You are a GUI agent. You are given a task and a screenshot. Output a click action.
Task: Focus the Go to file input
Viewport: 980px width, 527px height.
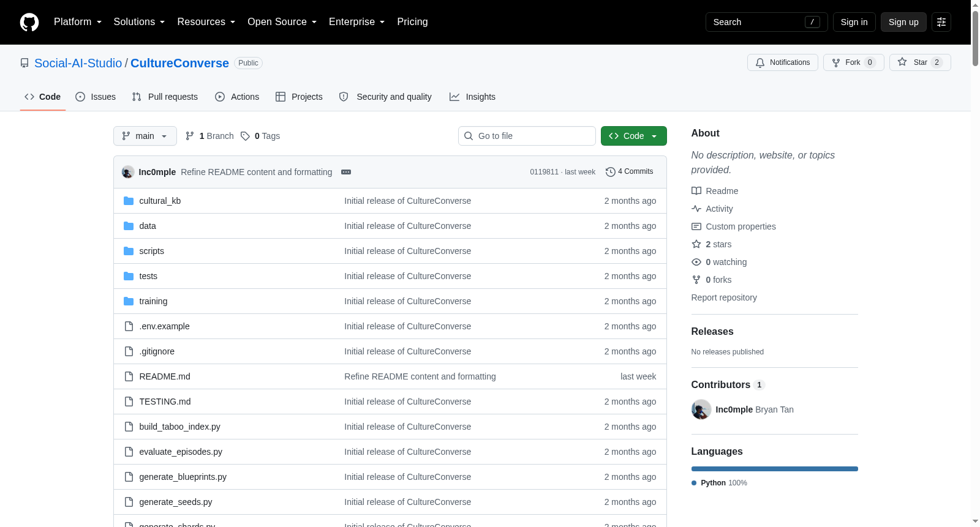coord(527,136)
